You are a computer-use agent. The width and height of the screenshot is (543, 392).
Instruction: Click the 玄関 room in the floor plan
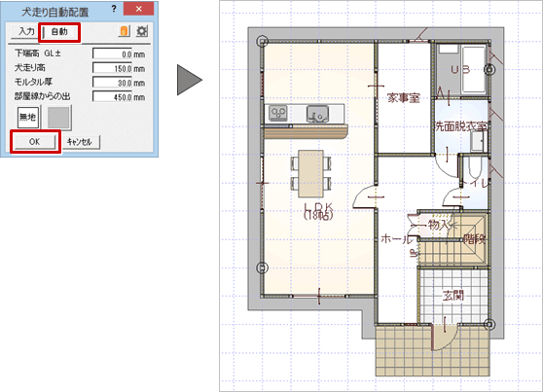pyautogui.click(x=453, y=296)
